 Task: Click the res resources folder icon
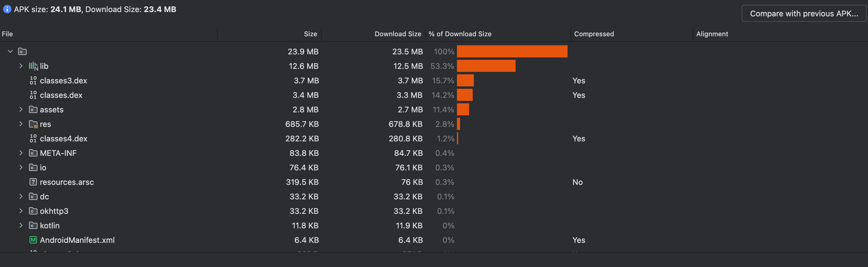tap(34, 124)
